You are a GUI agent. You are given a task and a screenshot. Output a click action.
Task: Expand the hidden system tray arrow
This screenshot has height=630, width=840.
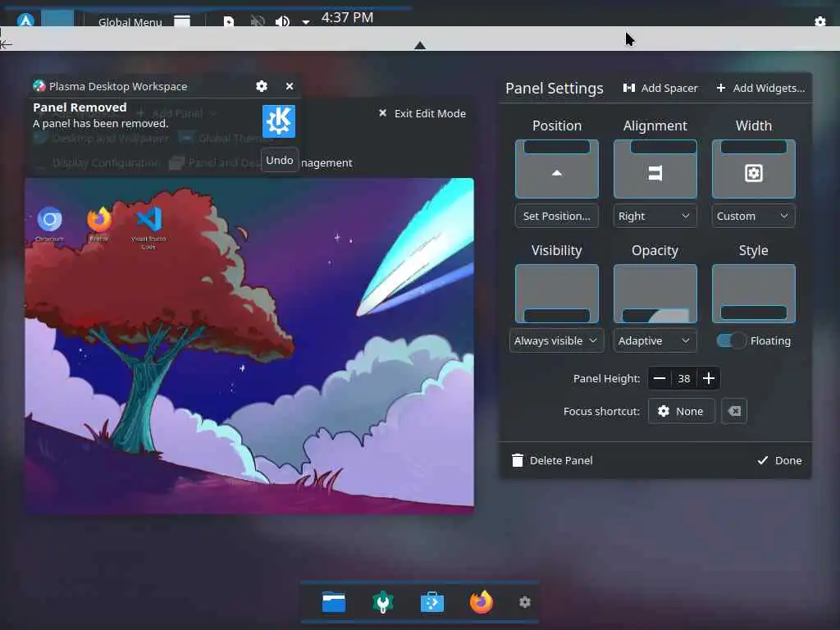coord(306,22)
